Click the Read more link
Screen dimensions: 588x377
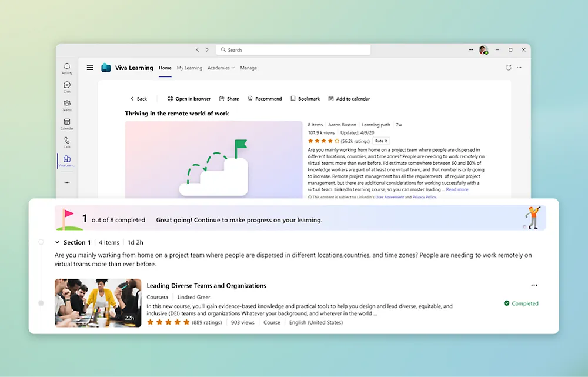tap(457, 189)
